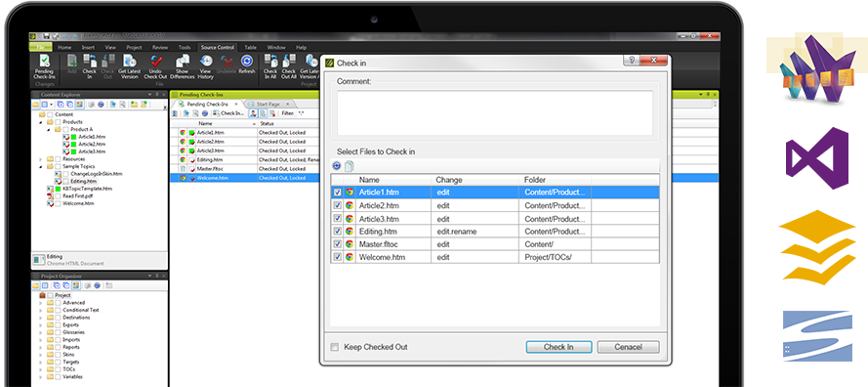Uncheck Welcome.htm in Check in dialog

point(337,257)
